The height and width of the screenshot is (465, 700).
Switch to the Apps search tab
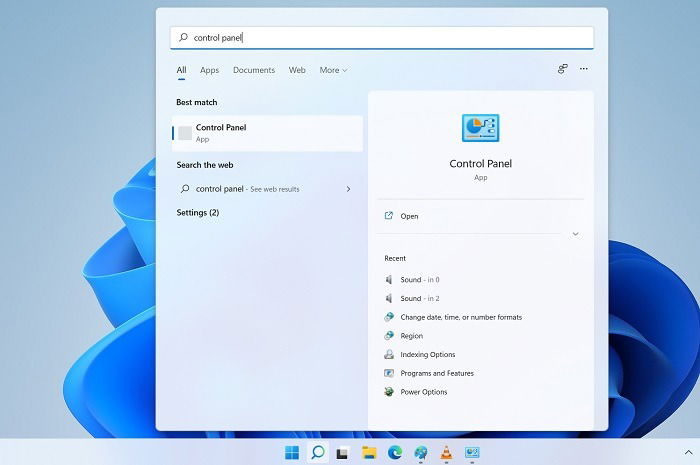tap(209, 70)
